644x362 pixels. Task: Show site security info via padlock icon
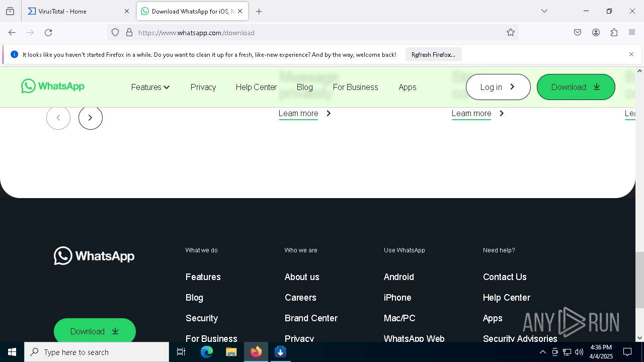(x=129, y=33)
